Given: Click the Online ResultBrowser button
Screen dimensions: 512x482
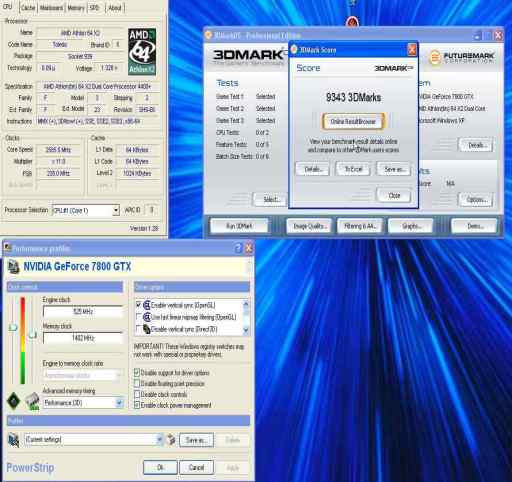Looking at the screenshot, I should [353, 122].
